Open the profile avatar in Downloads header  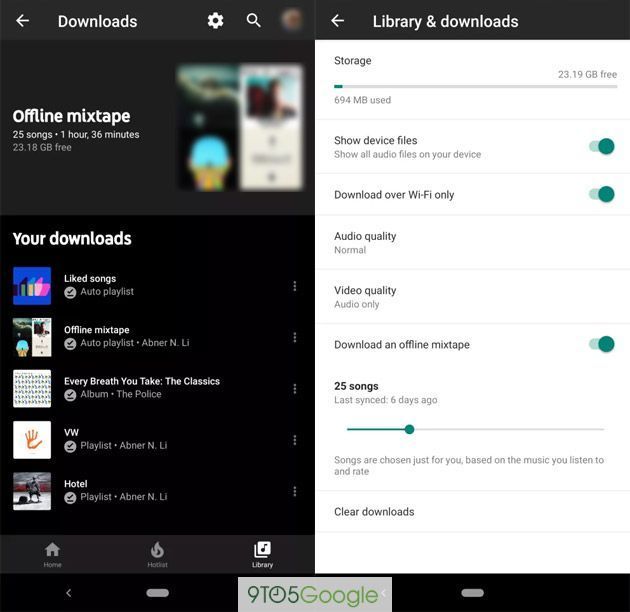coord(291,21)
